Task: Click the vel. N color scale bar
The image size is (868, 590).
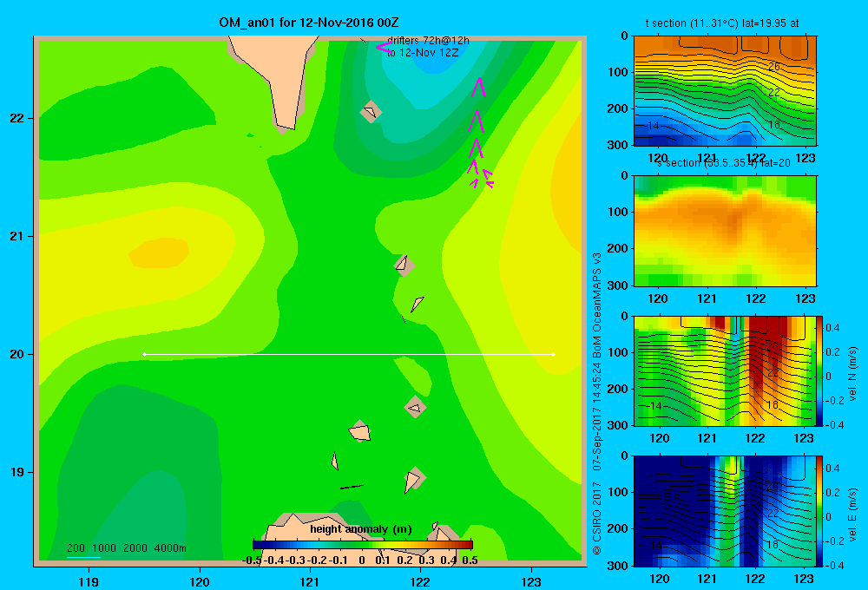Action: (820, 370)
